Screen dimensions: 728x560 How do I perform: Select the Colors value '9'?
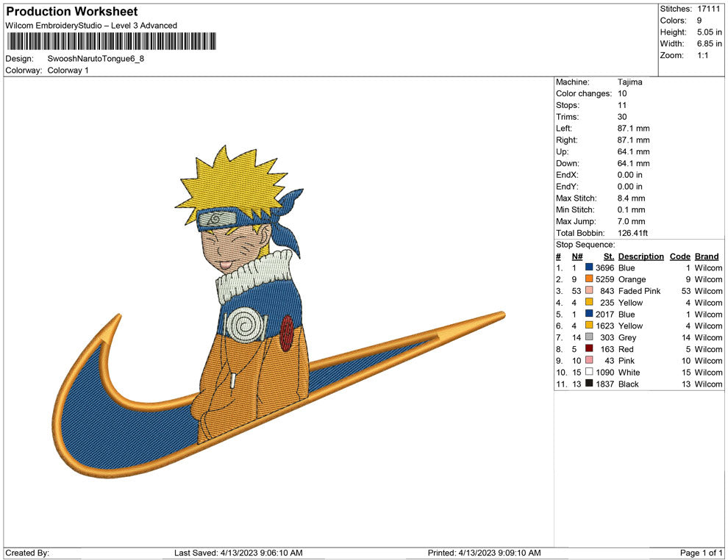(699, 21)
